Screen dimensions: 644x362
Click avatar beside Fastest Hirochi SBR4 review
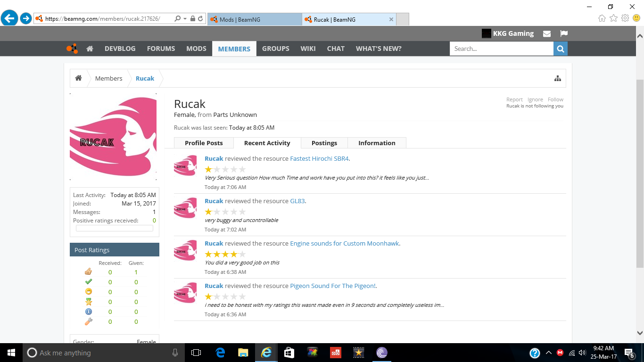tap(185, 165)
